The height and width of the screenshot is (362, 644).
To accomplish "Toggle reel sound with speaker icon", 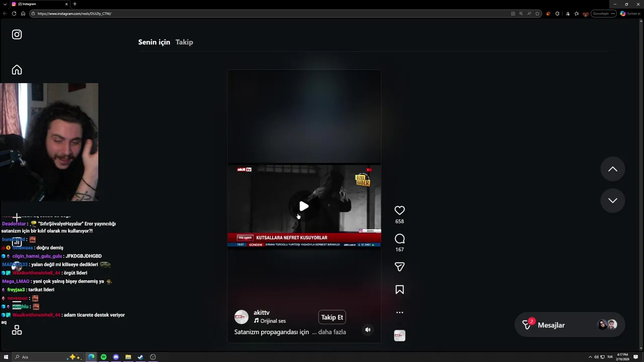I will point(368,330).
